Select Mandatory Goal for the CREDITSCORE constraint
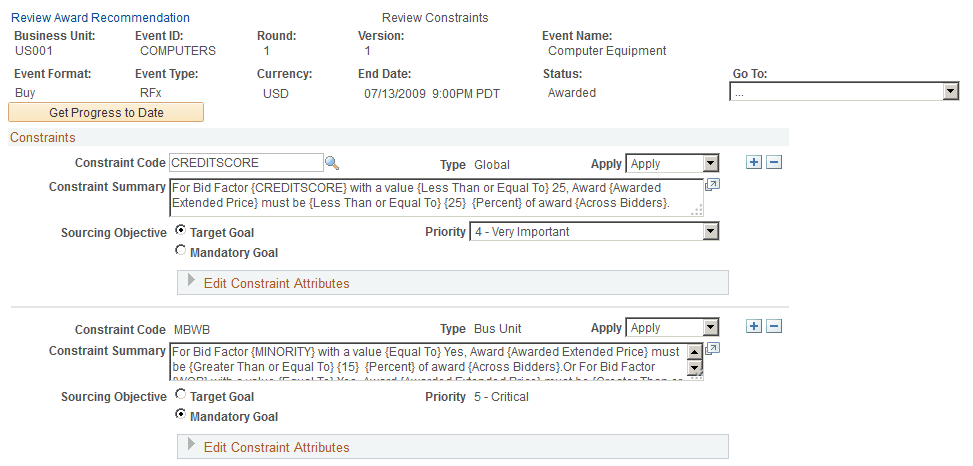 pyautogui.click(x=181, y=252)
